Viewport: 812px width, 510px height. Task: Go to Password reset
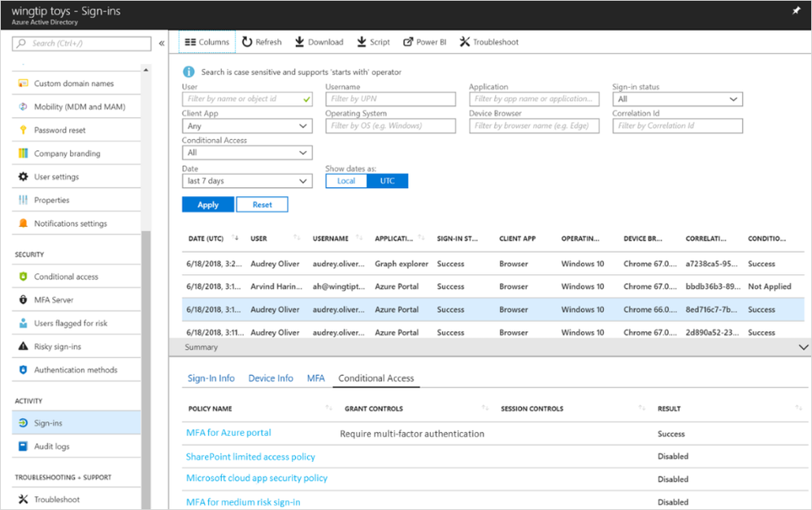click(76, 130)
